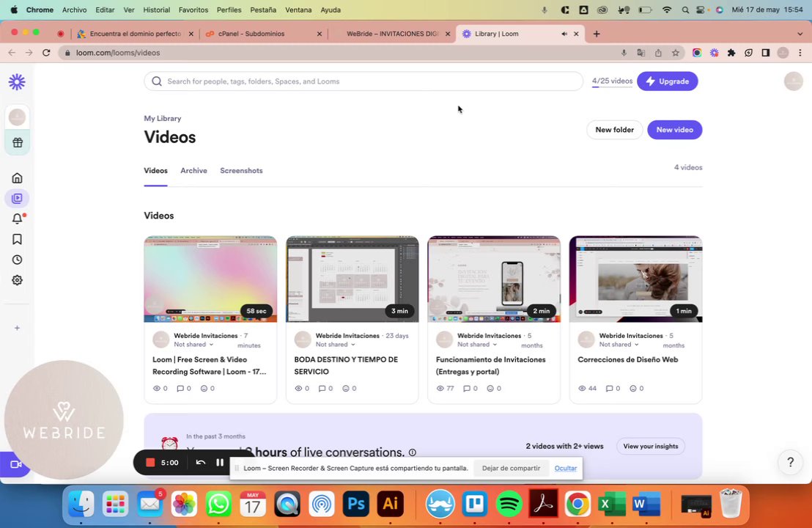Open the bookmark icon in sidebar
This screenshot has width=812, height=528.
(x=17, y=239)
